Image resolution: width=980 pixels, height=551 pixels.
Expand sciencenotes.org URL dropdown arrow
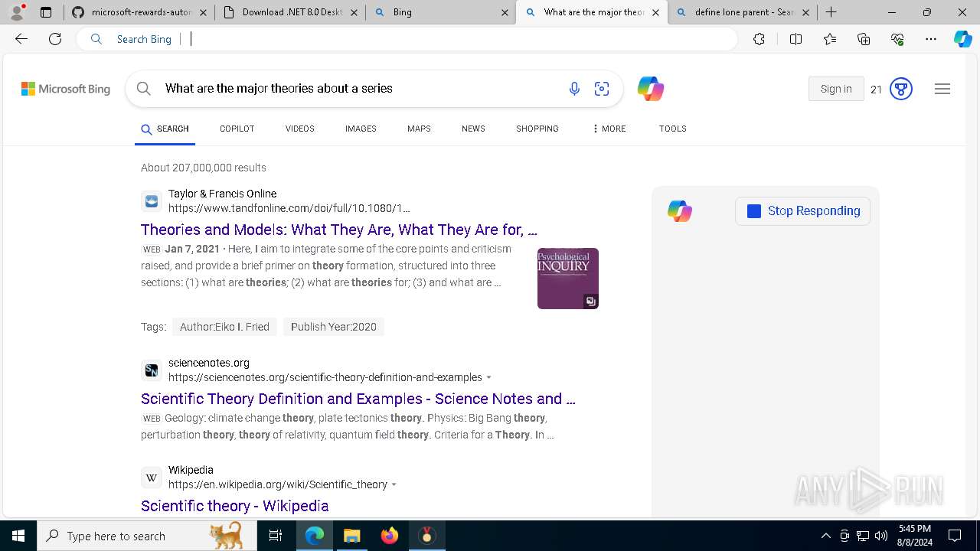pyautogui.click(x=489, y=377)
